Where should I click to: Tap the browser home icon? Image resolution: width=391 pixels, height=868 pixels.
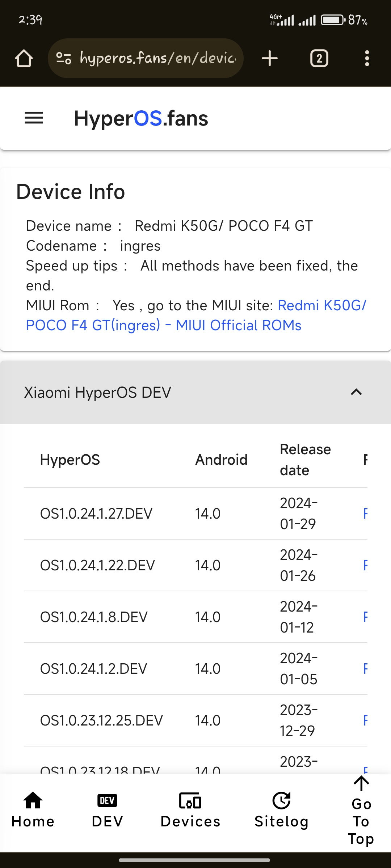coord(24,58)
